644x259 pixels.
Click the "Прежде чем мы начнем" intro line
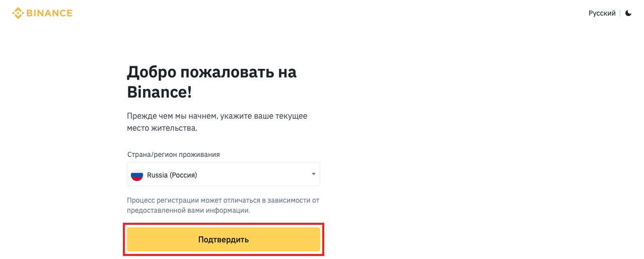217,116
